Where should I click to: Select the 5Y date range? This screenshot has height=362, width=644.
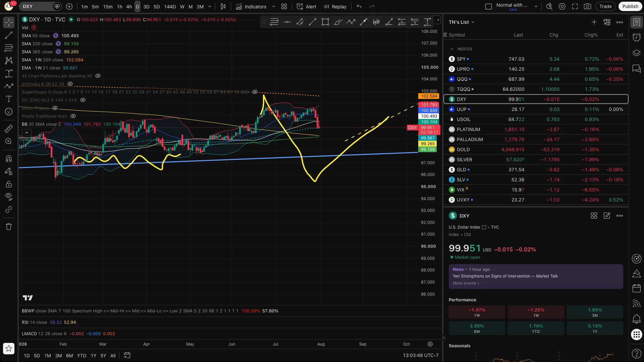click(103, 356)
